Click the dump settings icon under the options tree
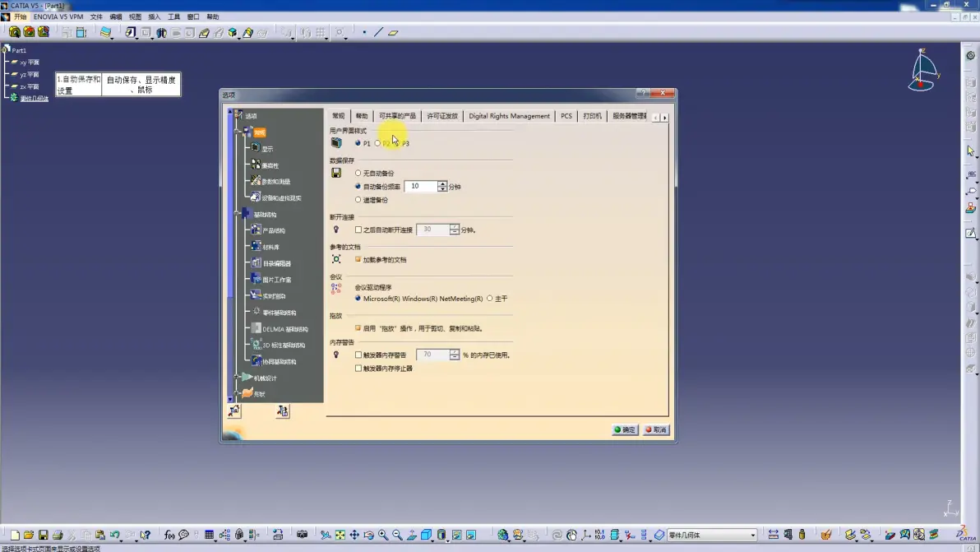Viewport: 980px width, 552px height. click(283, 411)
